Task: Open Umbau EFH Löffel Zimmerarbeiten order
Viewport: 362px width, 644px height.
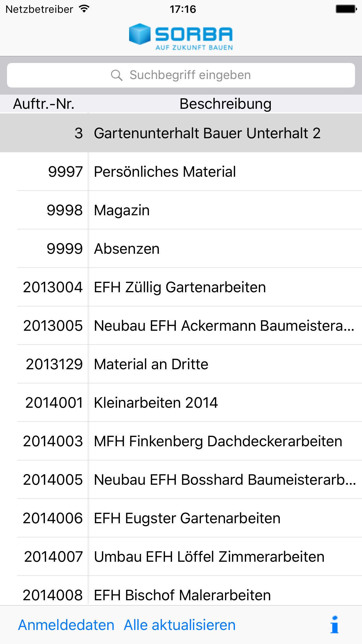Action: point(181,556)
